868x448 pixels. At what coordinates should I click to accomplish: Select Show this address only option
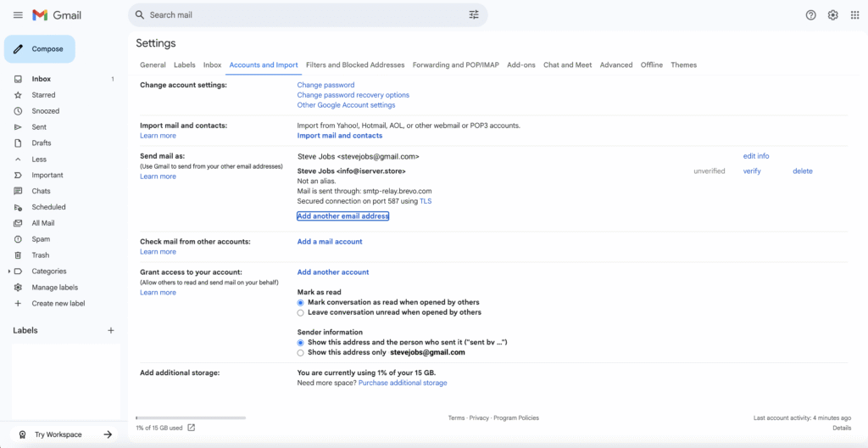[301, 352]
